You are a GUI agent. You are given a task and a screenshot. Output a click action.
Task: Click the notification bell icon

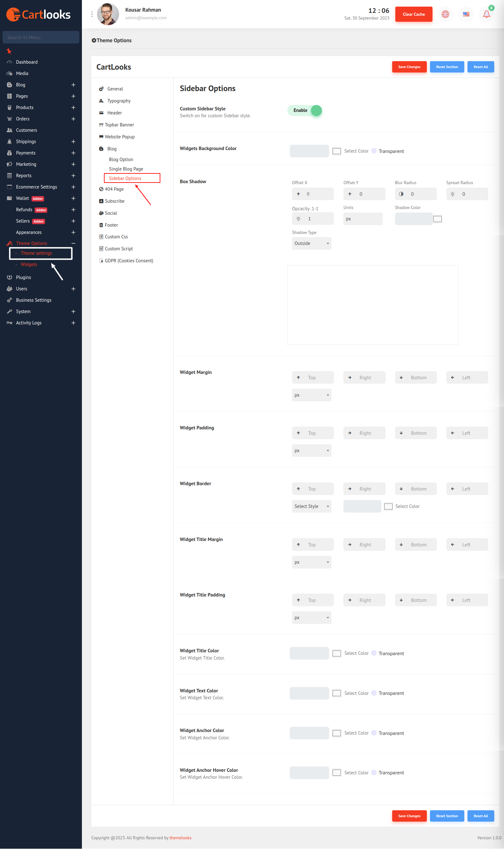point(486,14)
